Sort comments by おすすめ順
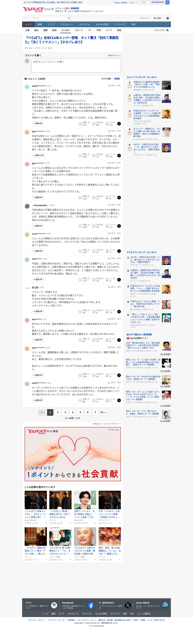Image resolution: width=193 pixels, height=644 pixels. [106, 79]
